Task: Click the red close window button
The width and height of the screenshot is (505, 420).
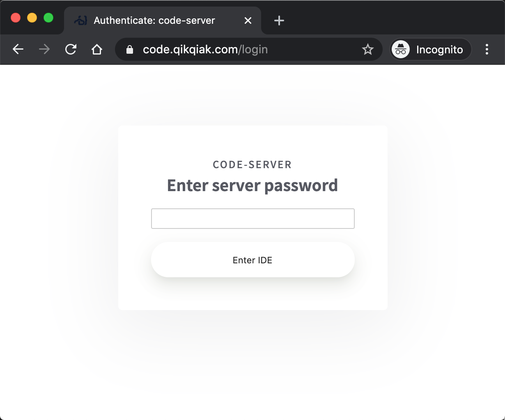Action: pyautogui.click(x=16, y=18)
